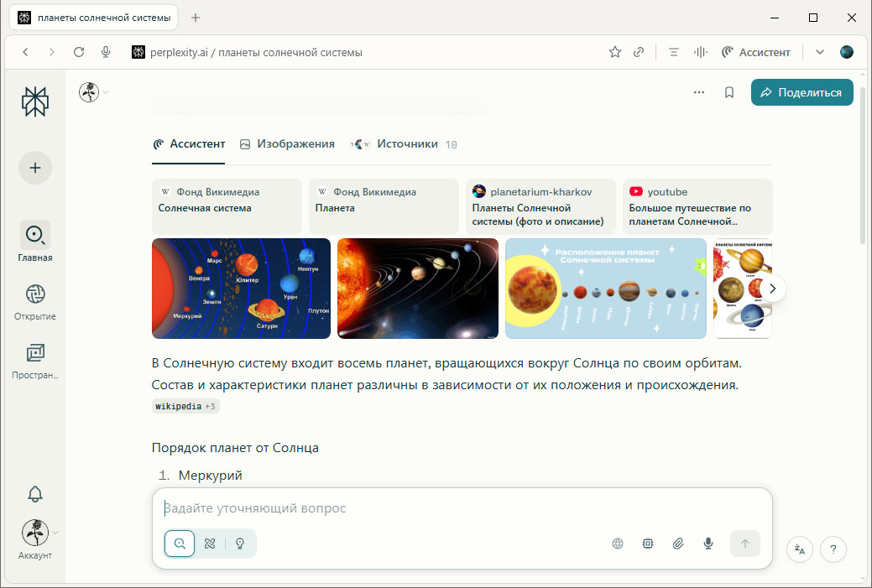Expand the chevron dropdown beside Ассистент in toolbar
The image size is (872, 588).
tap(820, 52)
